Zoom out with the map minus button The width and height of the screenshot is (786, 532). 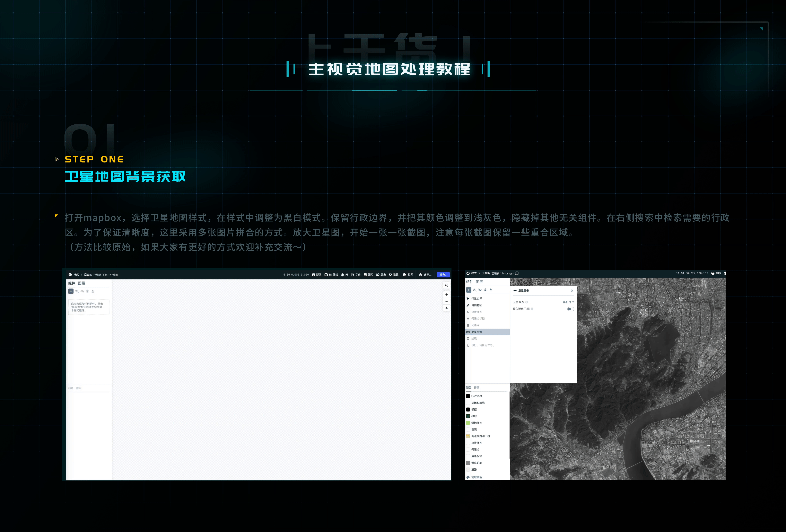446,301
